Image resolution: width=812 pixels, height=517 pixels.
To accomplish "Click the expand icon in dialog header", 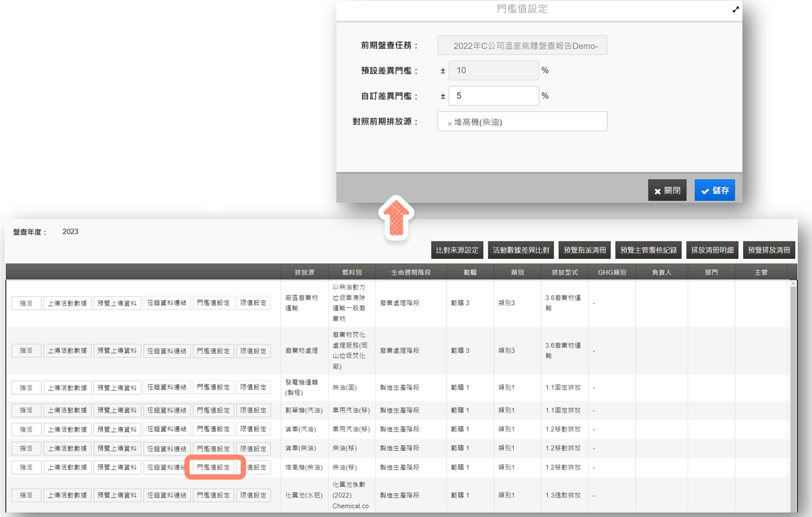I will [735, 10].
